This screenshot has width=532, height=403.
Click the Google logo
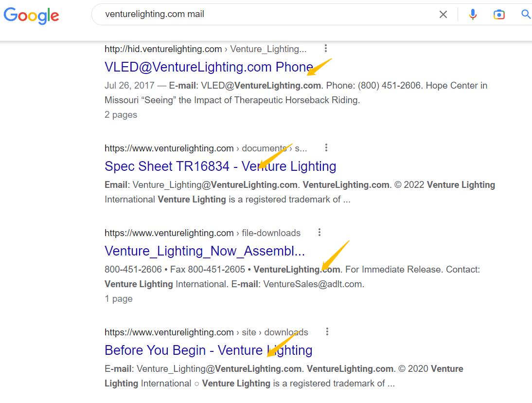coord(31,15)
